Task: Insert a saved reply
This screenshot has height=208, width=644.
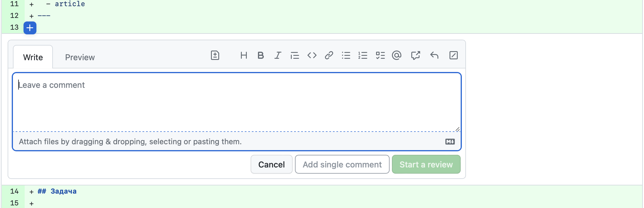Action: click(x=434, y=55)
